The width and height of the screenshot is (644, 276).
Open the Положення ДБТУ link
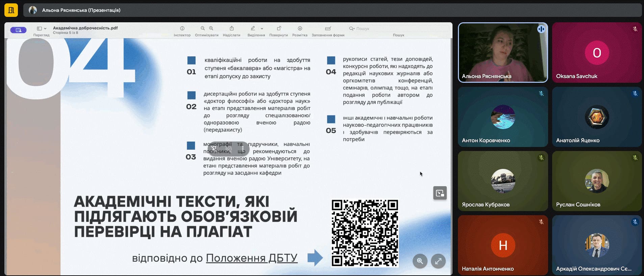pos(252,258)
